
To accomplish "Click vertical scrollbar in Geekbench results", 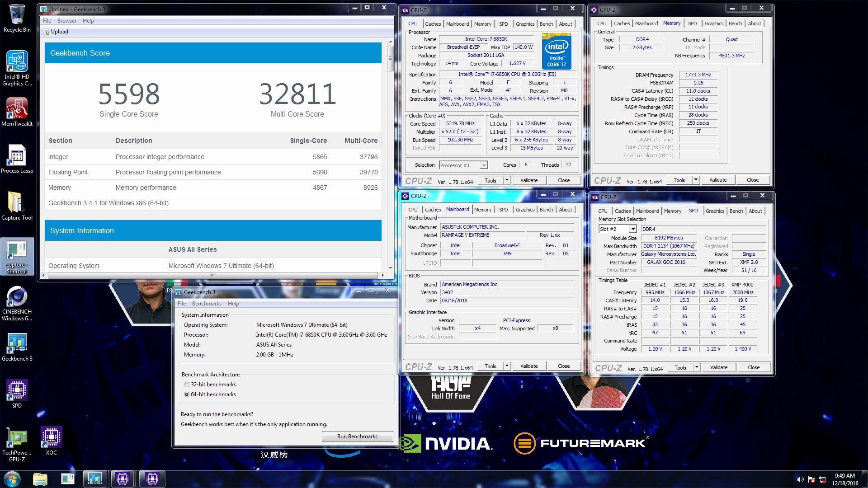I will click(x=391, y=58).
